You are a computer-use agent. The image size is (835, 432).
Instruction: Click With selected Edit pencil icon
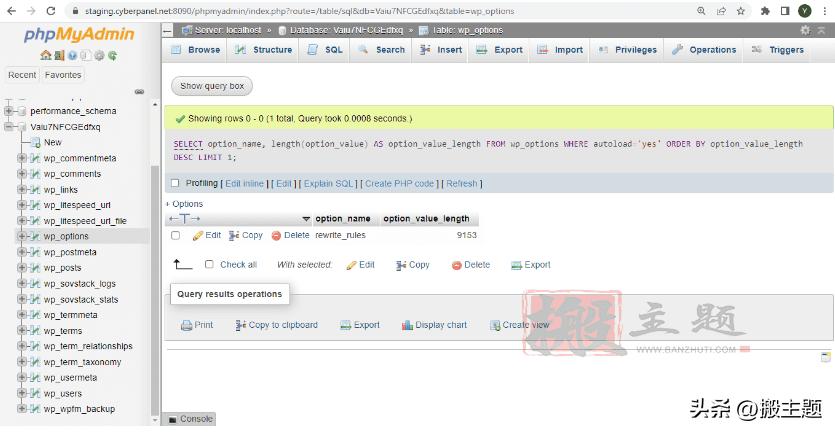[351, 265]
